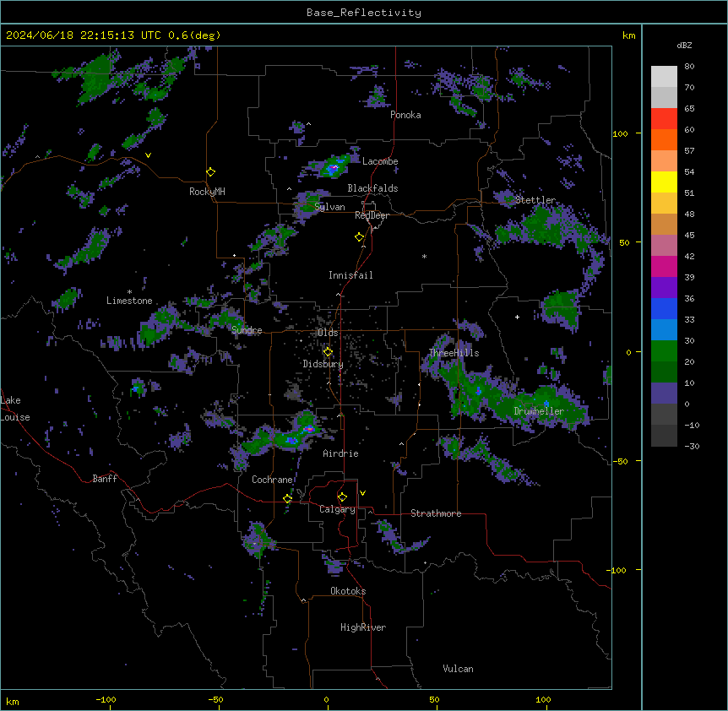
Task: Click the Lacombe label
Action: 380,161
